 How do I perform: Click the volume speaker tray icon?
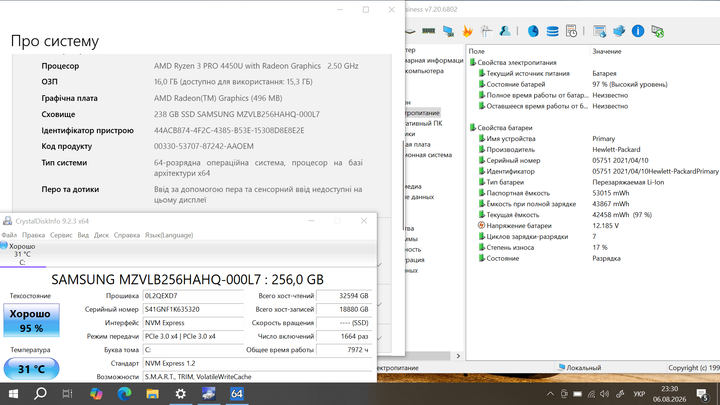tap(605, 394)
